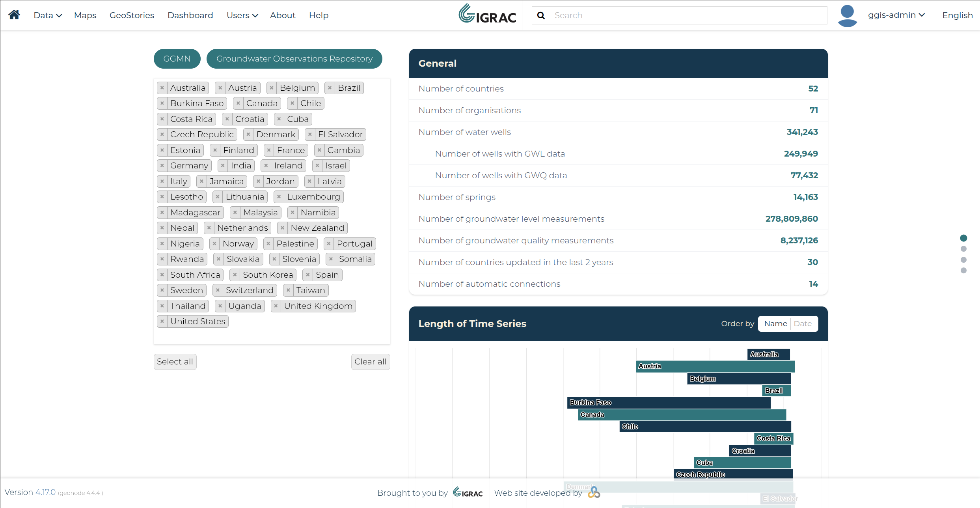Remove India tag with its x
This screenshot has width=980, height=508.
[223, 166]
